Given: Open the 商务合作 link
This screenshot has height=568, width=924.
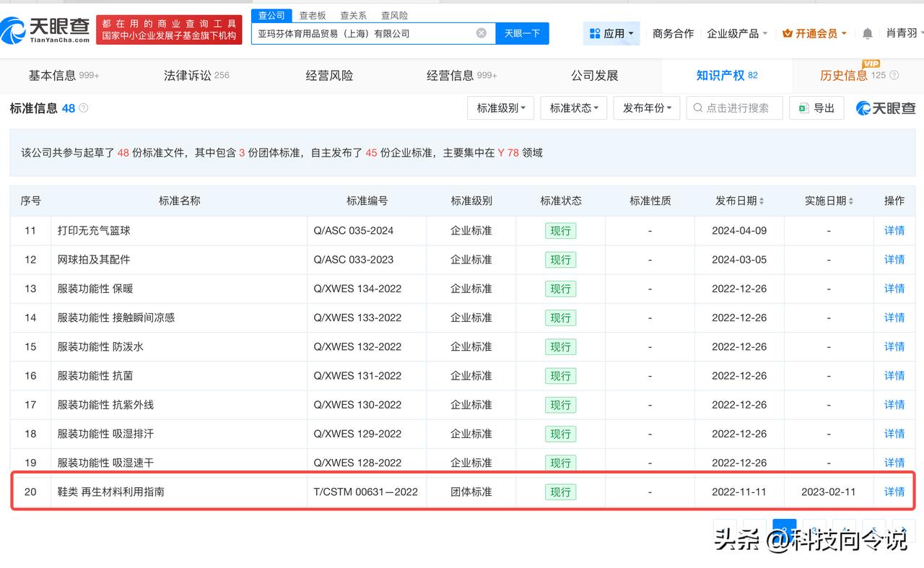Looking at the screenshot, I should point(673,33).
